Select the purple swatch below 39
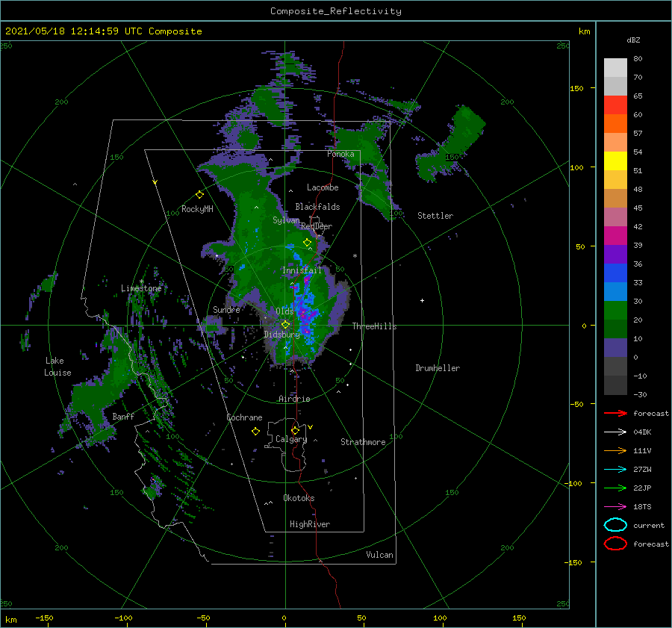The image size is (672, 628). (615, 255)
